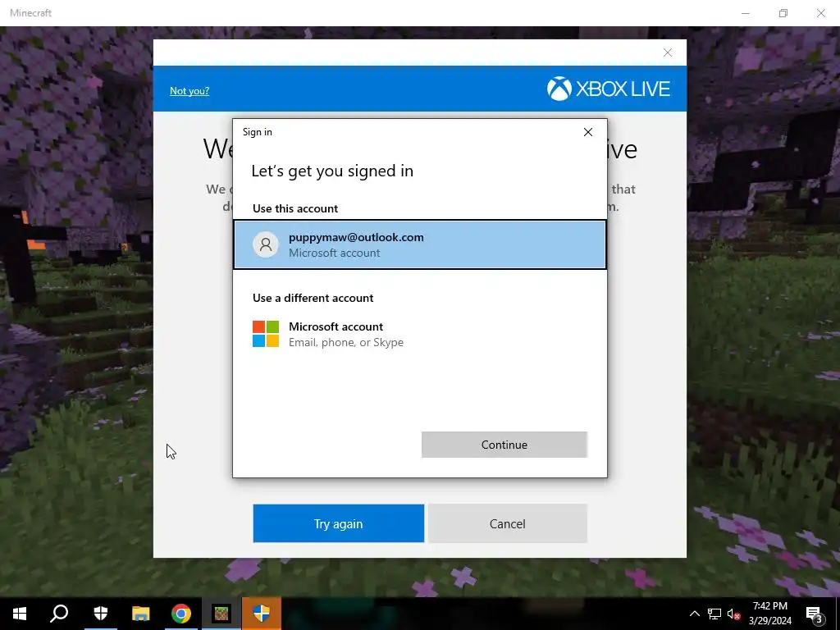Click the 'Use a different account' label
Screen dimensions: 840x630
pyautogui.click(x=313, y=298)
